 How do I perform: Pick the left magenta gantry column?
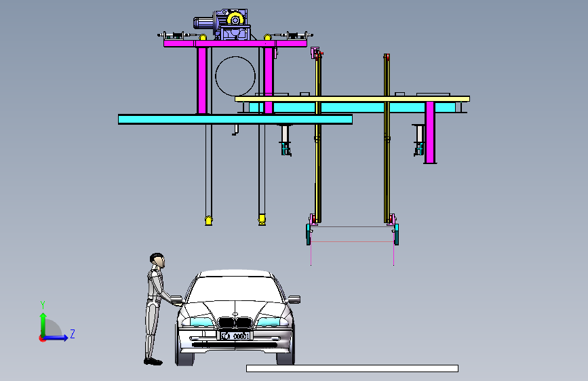[201, 80]
